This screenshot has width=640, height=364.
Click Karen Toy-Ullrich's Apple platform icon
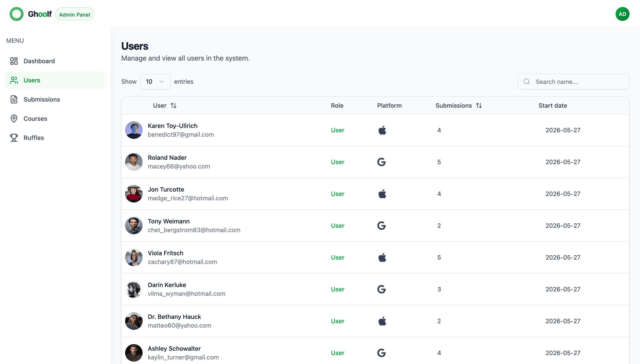click(x=382, y=130)
